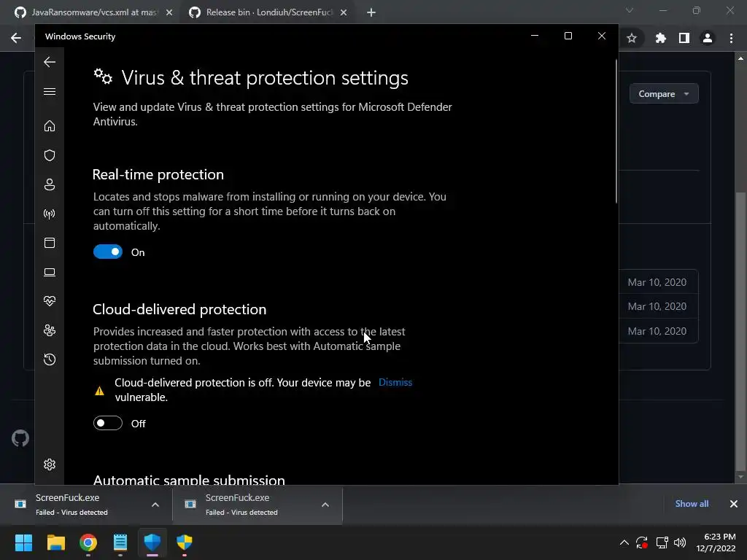Go back in Windows Security
Viewport: 747px width, 560px height.
(50, 62)
